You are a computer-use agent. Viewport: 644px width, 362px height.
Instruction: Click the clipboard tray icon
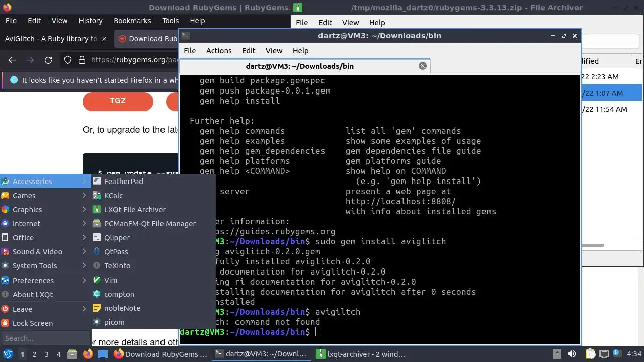tap(590, 354)
